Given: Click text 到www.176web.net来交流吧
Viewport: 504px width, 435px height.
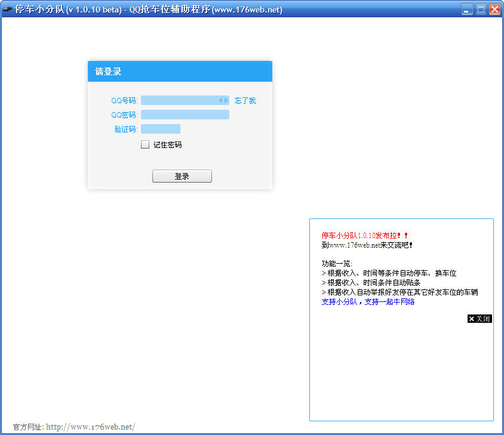Looking at the screenshot, I should coord(367,245).
